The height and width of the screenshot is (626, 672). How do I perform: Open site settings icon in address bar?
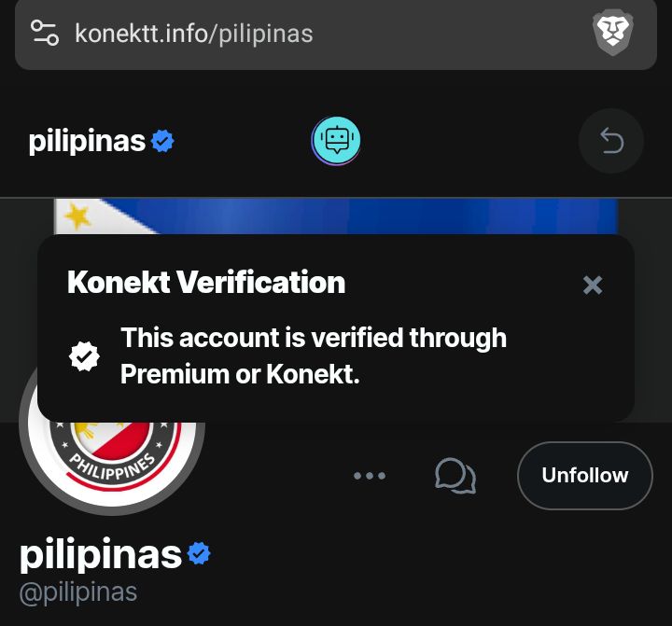click(45, 33)
